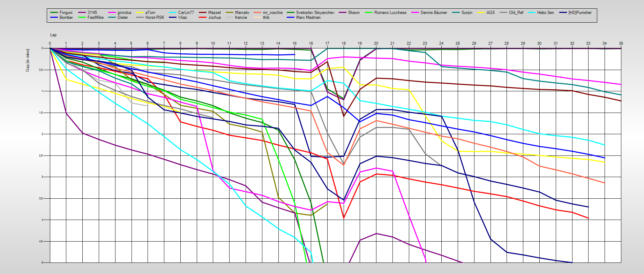Select the Bomber legend color line
This screenshot has height=274, width=644.
click(x=54, y=17)
